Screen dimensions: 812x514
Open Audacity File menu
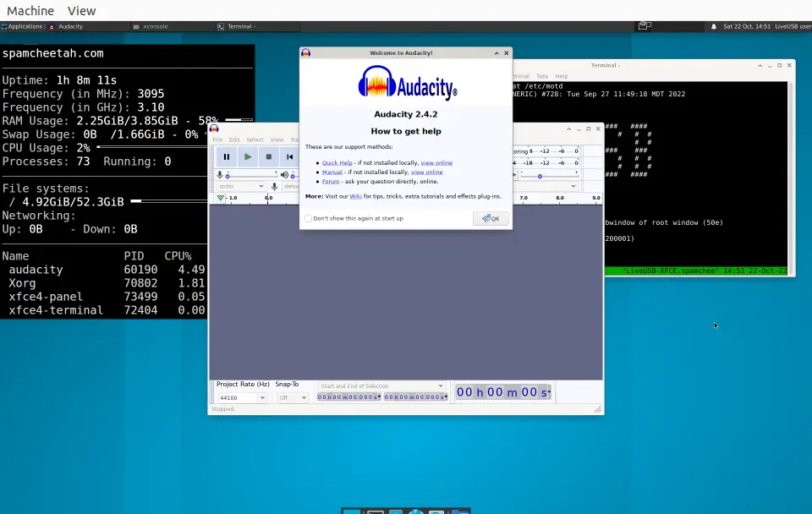coord(217,139)
